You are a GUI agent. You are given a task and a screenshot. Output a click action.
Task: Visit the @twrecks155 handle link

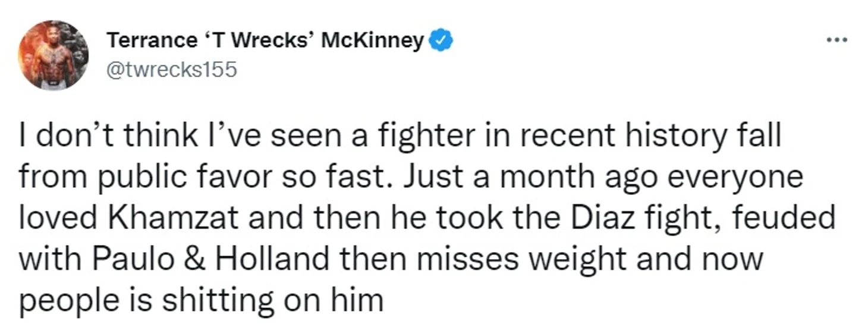tap(172, 70)
